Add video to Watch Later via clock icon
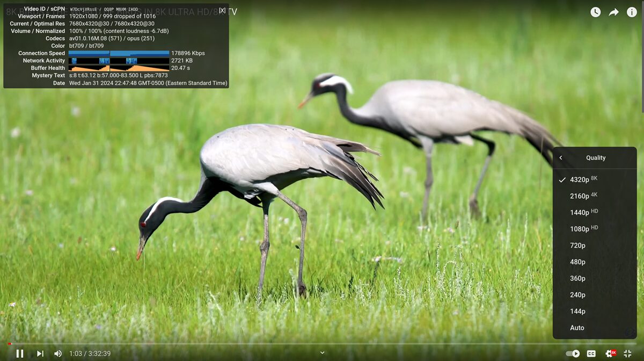This screenshot has height=361, width=644. coord(596,12)
